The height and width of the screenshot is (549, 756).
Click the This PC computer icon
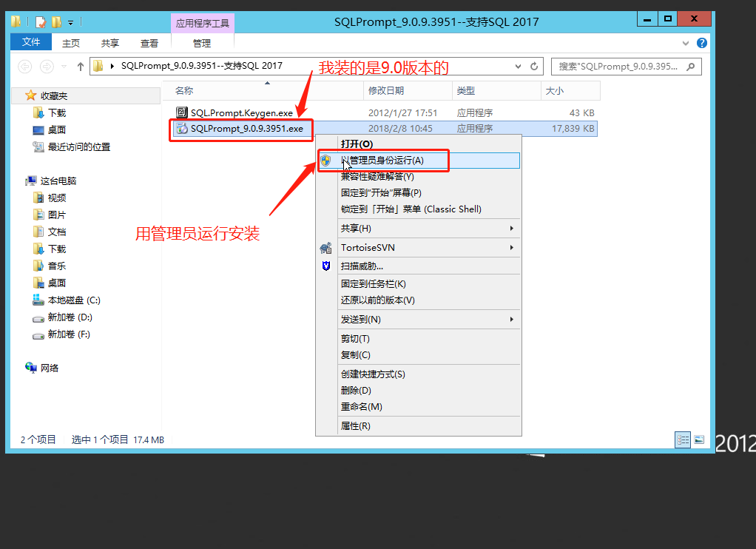tap(31, 181)
